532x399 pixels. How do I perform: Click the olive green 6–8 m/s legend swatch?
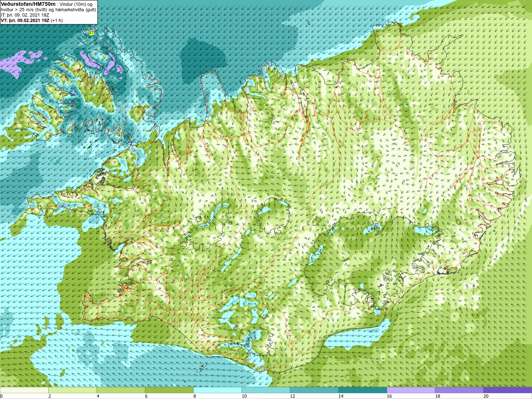tap(169, 390)
